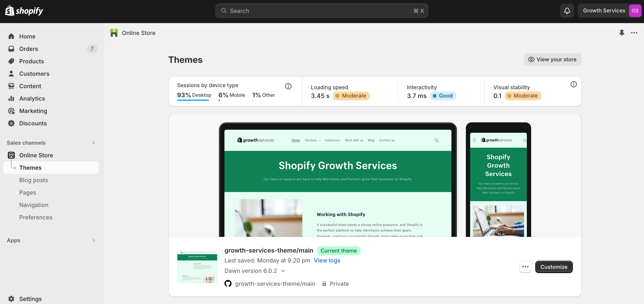
Task: Click the Current theme badge
Action: (339, 251)
